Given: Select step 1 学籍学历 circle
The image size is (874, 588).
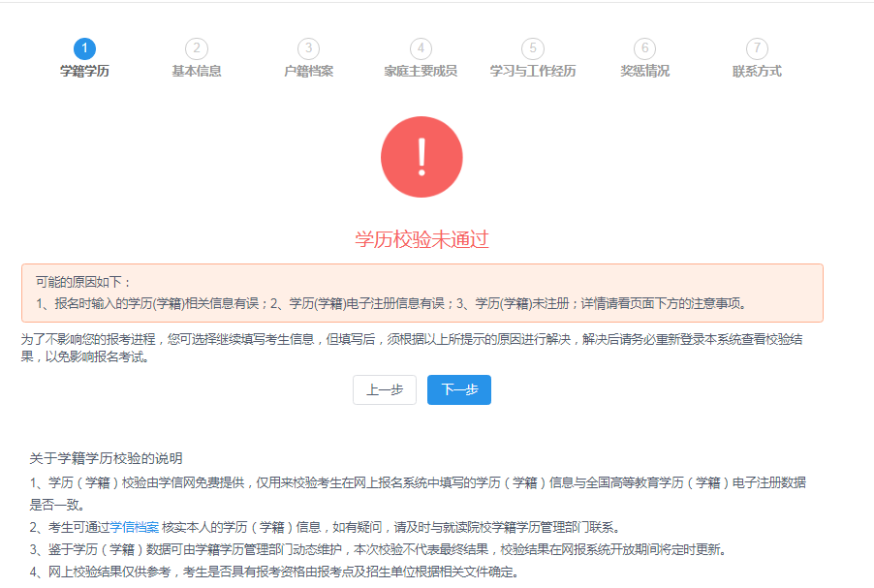Looking at the screenshot, I should pyautogui.click(x=84, y=47).
